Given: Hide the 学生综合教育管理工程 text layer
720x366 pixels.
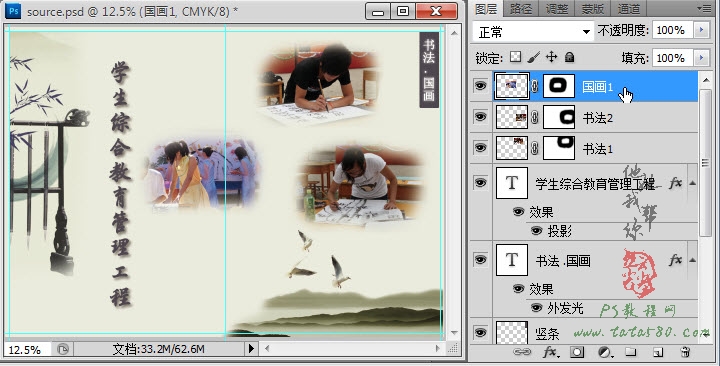Looking at the screenshot, I should (480, 183).
